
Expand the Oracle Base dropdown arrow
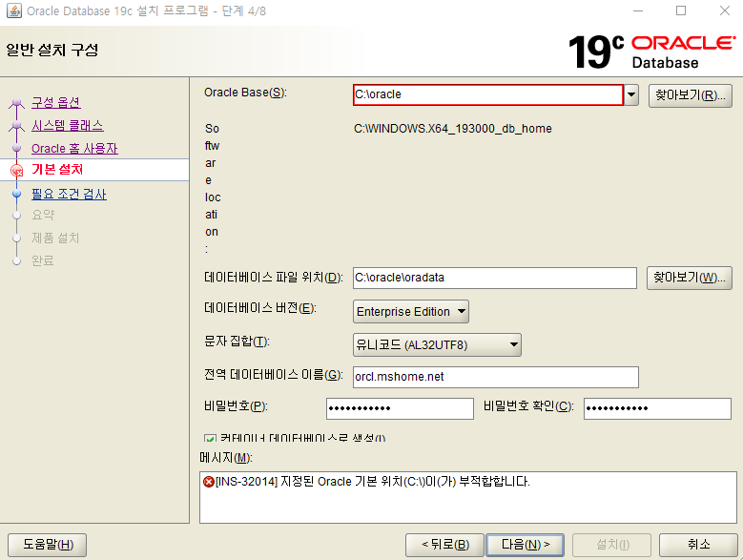631,94
